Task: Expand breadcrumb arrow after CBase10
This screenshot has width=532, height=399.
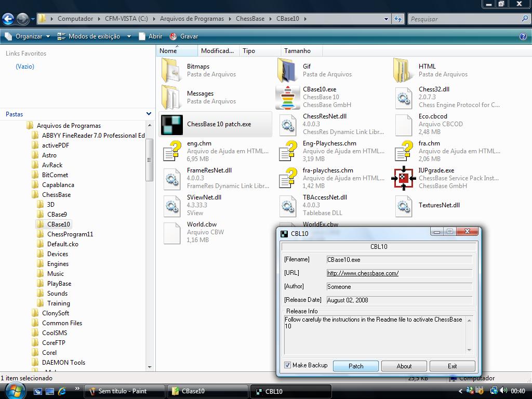Action: click(x=305, y=19)
